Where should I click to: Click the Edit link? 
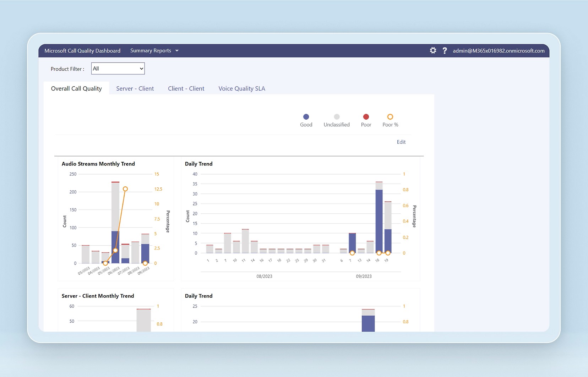(401, 142)
